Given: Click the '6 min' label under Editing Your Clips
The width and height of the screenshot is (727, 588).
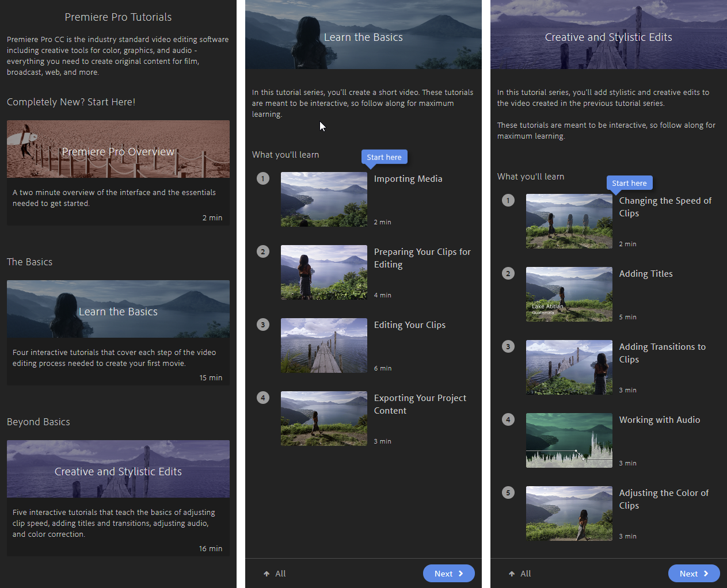Looking at the screenshot, I should (383, 368).
